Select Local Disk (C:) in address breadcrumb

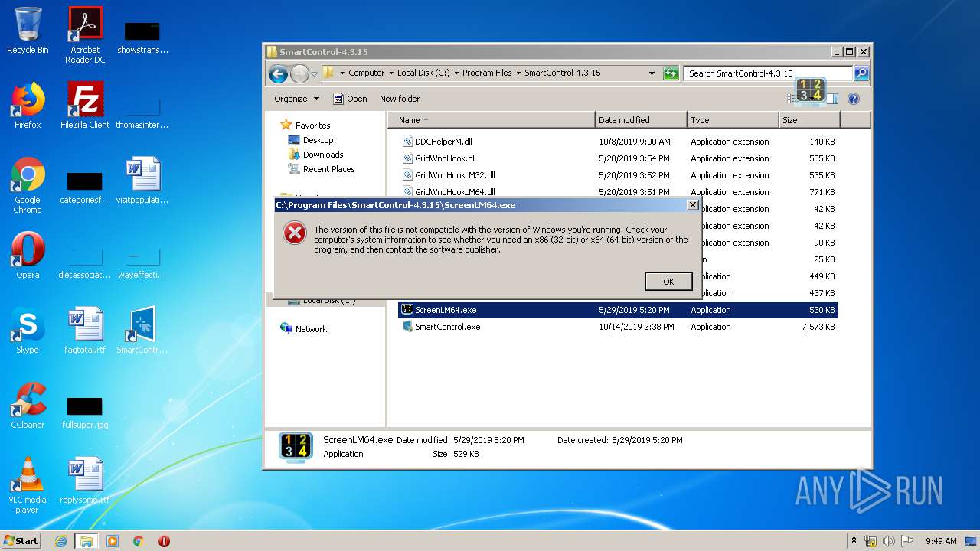(423, 73)
